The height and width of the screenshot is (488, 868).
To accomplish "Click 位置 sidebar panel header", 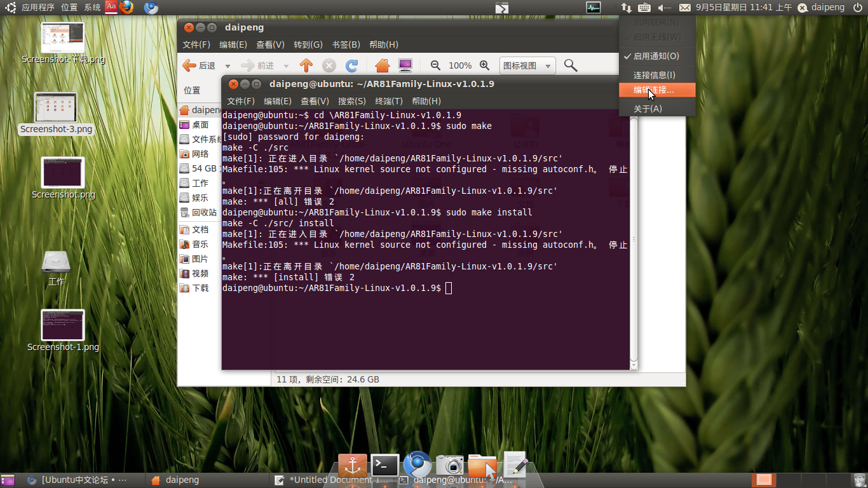I will [x=192, y=90].
